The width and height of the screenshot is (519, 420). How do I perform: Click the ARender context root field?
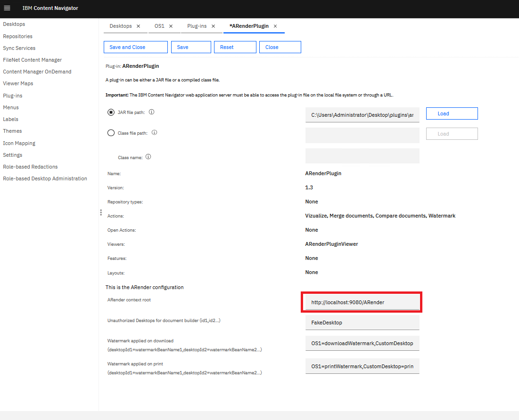(x=362, y=302)
